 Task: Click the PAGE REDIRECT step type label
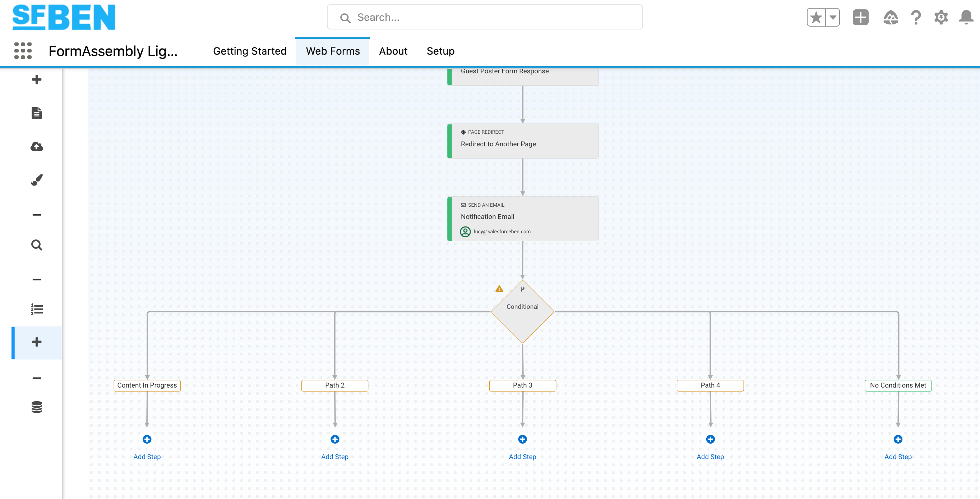click(x=486, y=132)
